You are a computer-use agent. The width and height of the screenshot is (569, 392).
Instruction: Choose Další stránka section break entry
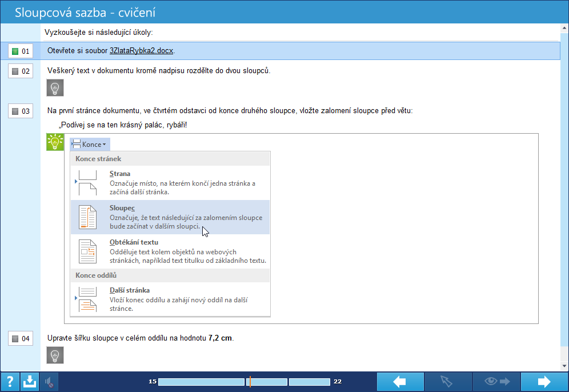pos(170,299)
